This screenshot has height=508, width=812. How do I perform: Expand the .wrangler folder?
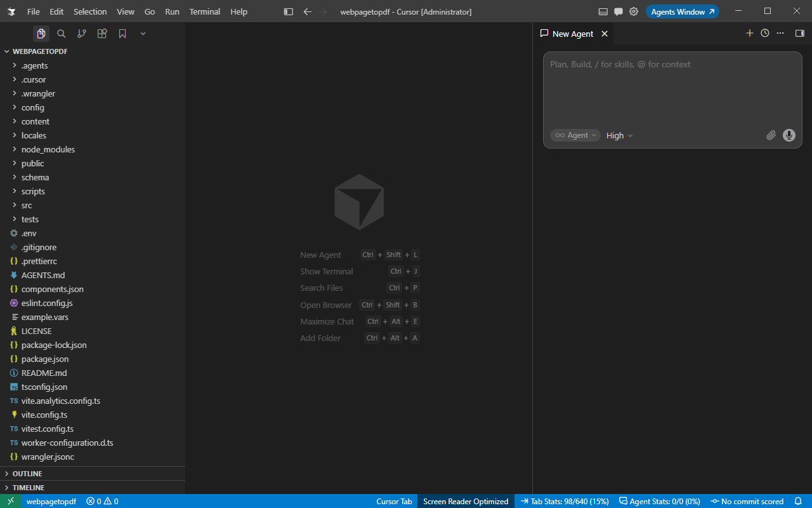click(93, 93)
